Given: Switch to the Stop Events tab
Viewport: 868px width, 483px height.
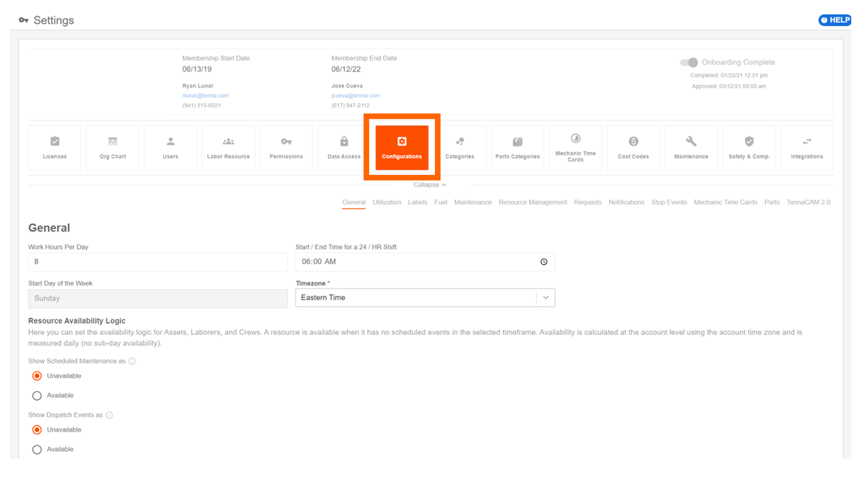Looking at the screenshot, I should [x=669, y=202].
